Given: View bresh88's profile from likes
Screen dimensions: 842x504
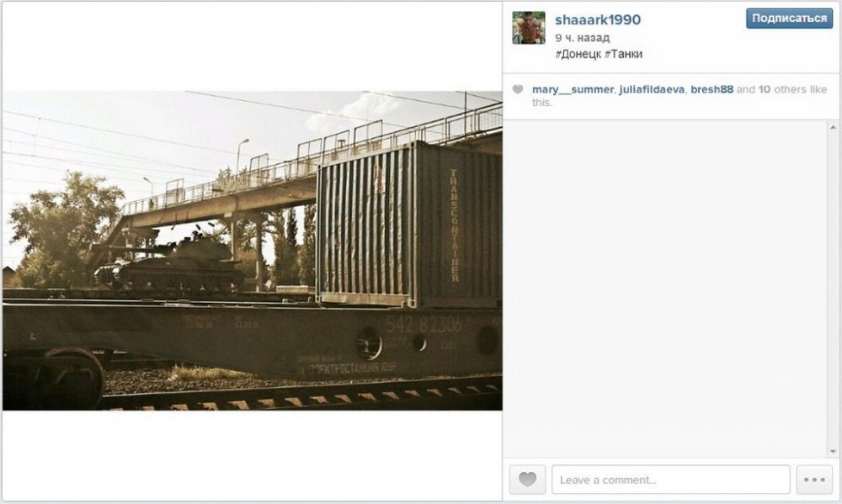Looking at the screenshot, I should click(711, 90).
